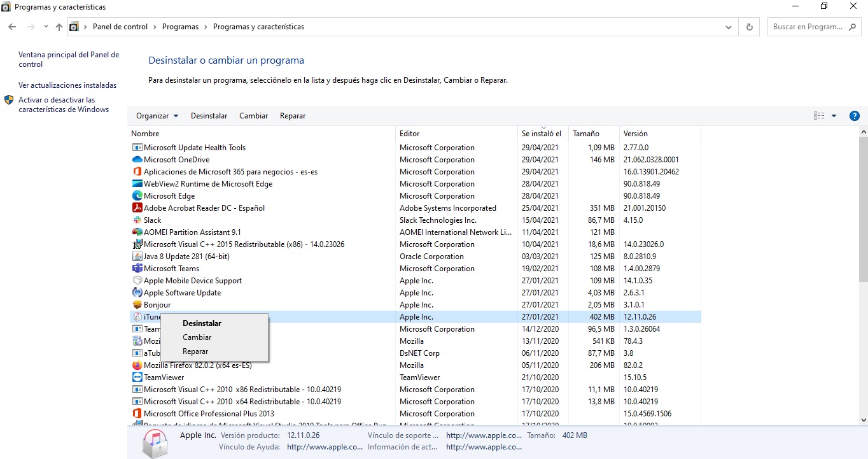The image size is (868, 459).
Task: Select the Oracle Corporation editor cell
Action: (431, 257)
